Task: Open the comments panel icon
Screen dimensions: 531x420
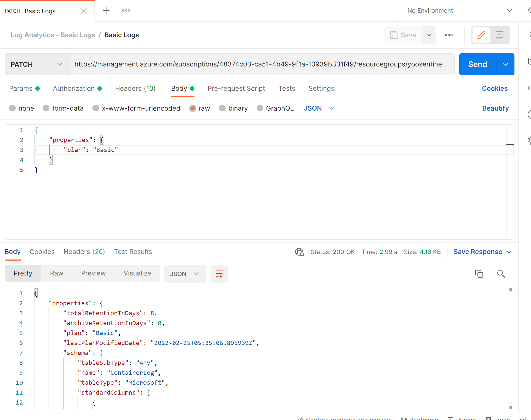Action: tap(500, 35)
